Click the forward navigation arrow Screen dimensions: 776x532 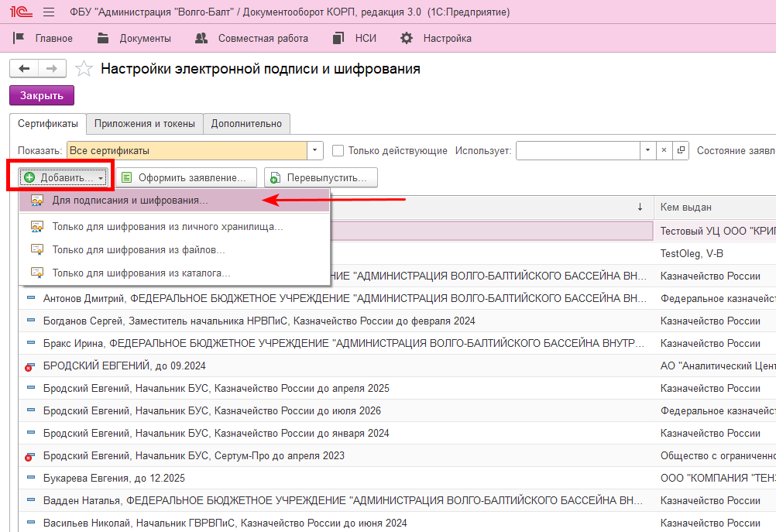[52, 69]
